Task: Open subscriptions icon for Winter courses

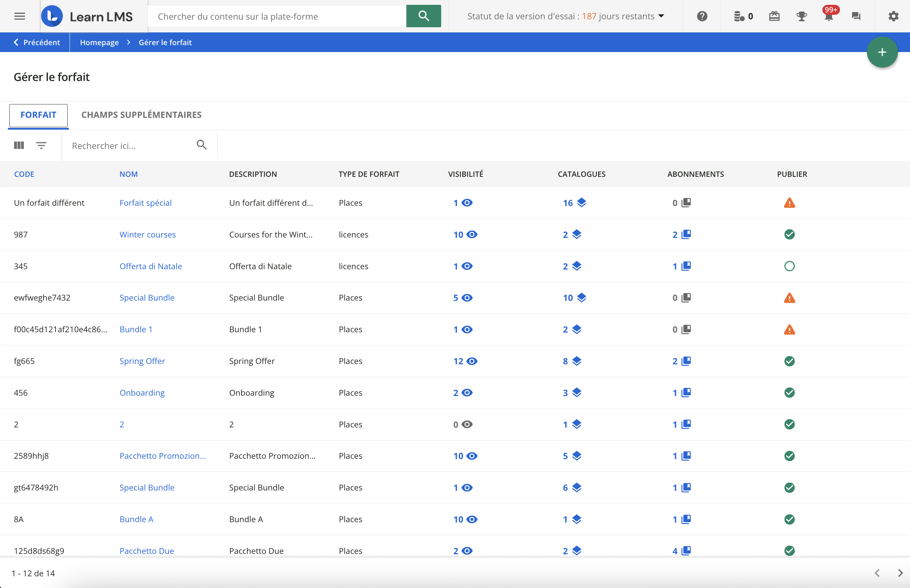Action: pos(686,234)
